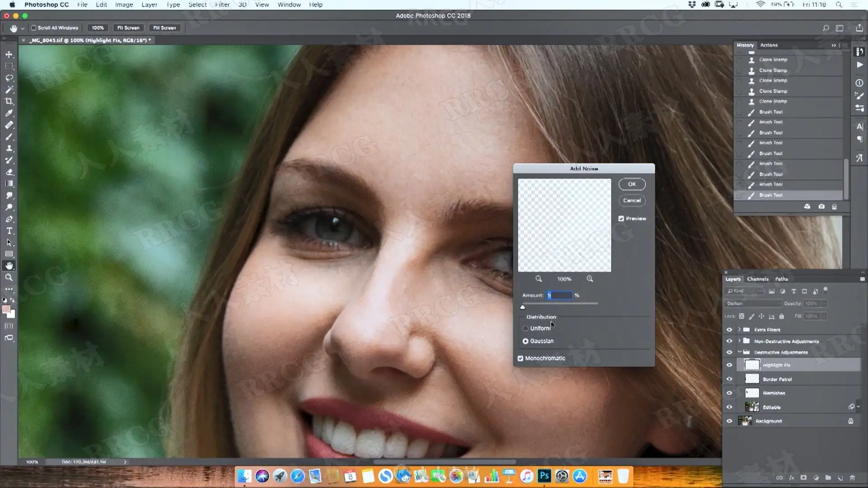Switch to the Channels tab
Viewport: 868px width, 488px height.
pos(758,279)
